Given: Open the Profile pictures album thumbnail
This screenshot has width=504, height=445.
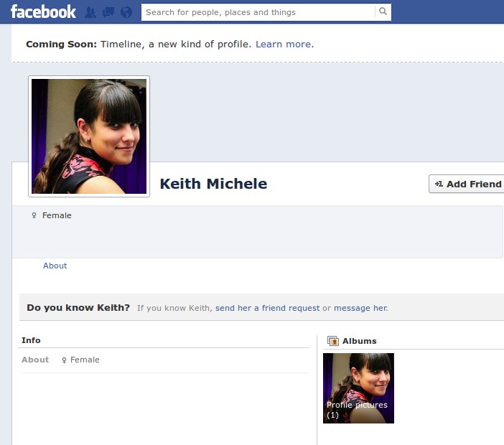Looking at the screenshot, I should (358, 388).
